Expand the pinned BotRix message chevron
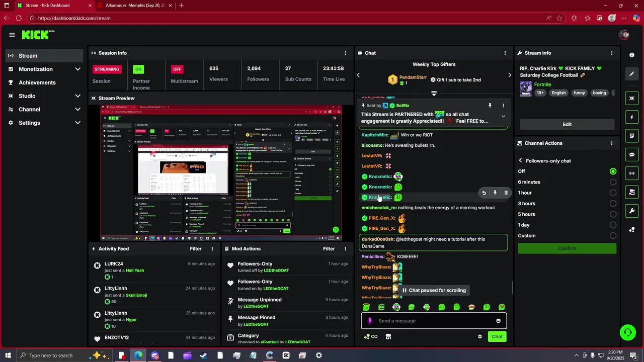 point(503,116)
